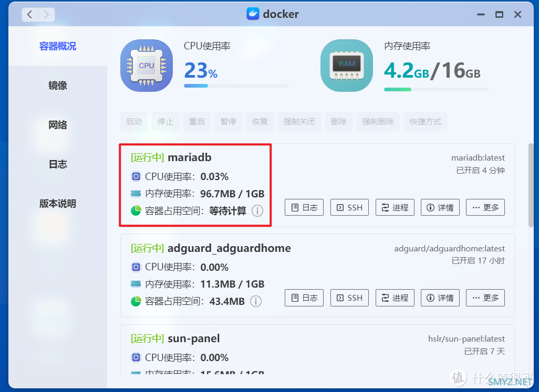
Task: Click the memory usage progress bar
Action: pyautogui.click(x=436, y=90)
